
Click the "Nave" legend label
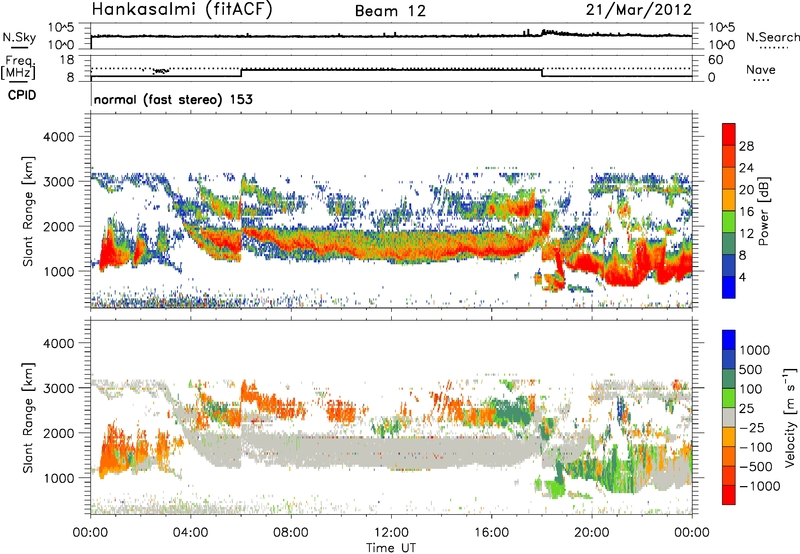tap(761, 69)
